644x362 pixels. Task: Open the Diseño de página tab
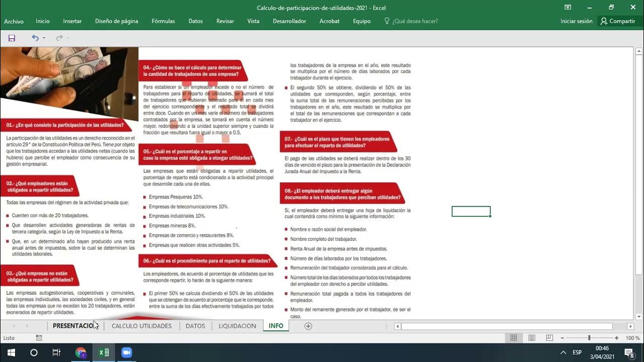[117, 21]
